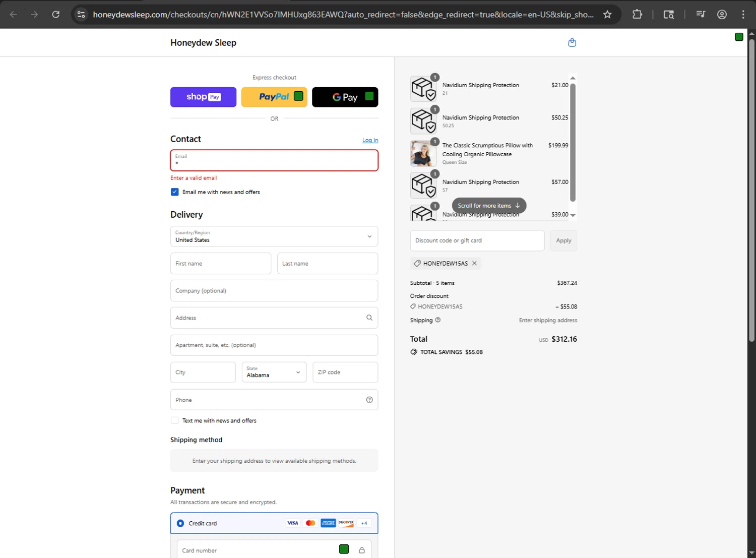Screen dimensions: 756x558
Task: Pay with the Shop Pay button
Action: tap(203, 97)
